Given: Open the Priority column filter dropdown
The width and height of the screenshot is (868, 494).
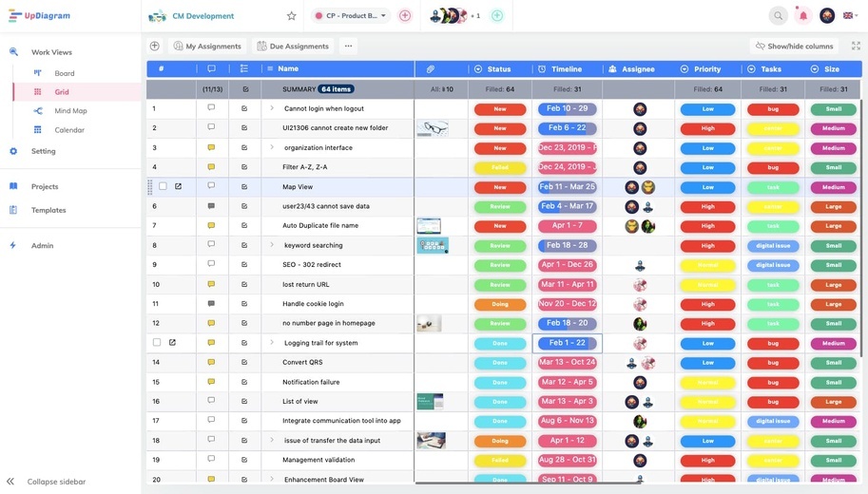Looking at the screenshot, I should 685,69.
